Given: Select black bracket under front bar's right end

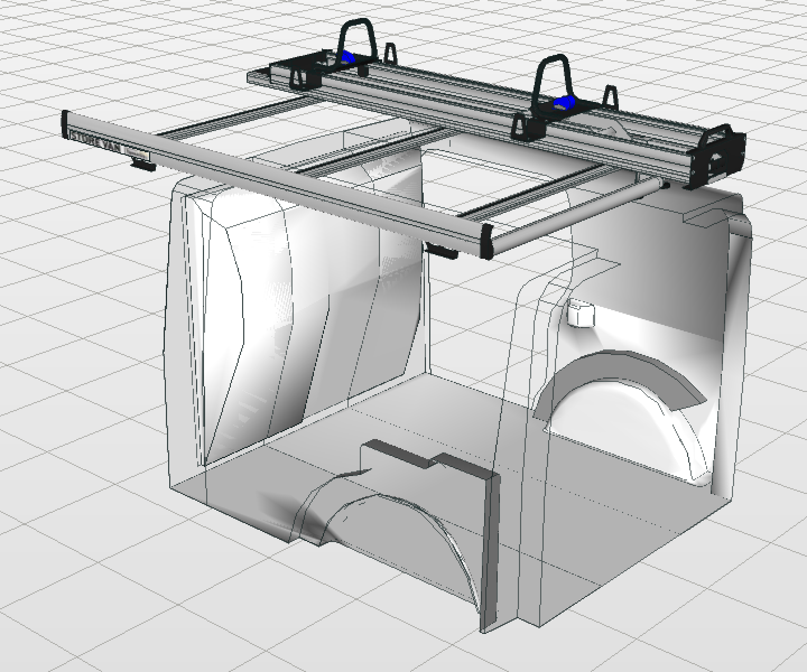Looking at the screenshot, I should [443, 251].
